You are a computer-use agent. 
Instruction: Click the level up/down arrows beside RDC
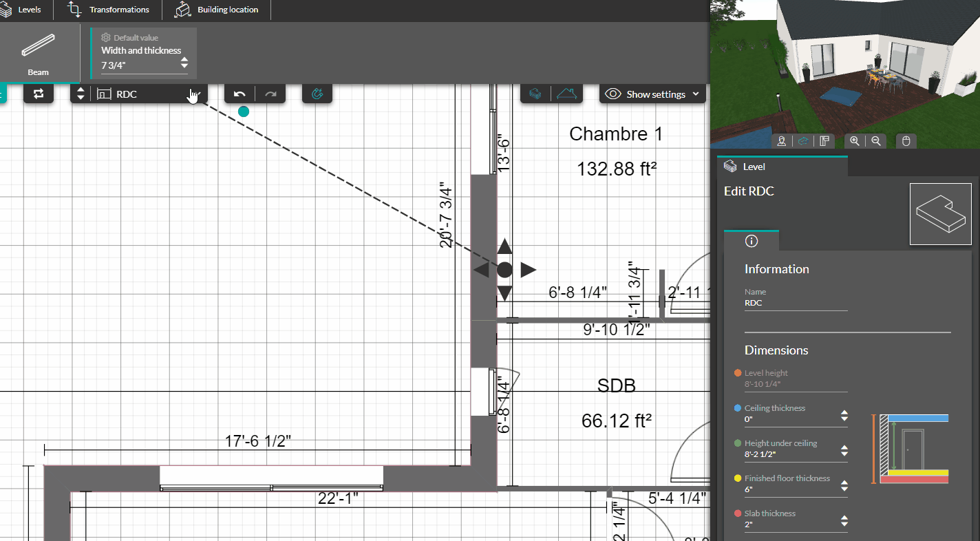(x=81, y=94)
